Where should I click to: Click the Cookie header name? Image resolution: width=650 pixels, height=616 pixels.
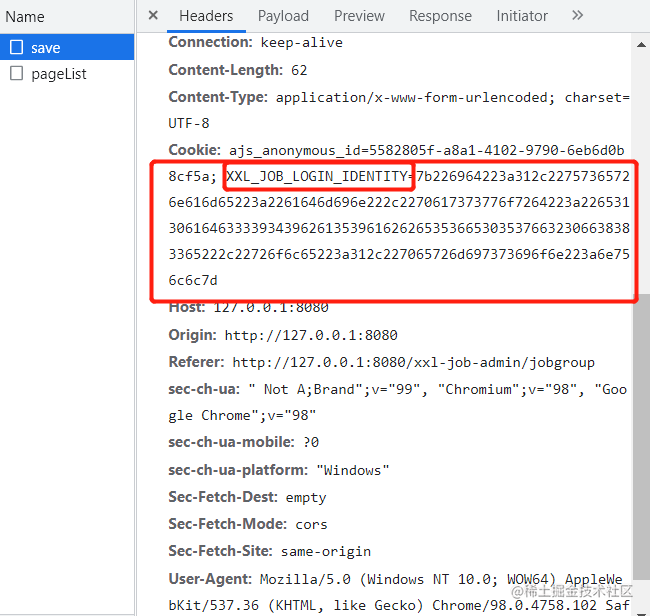pos(194,150)
